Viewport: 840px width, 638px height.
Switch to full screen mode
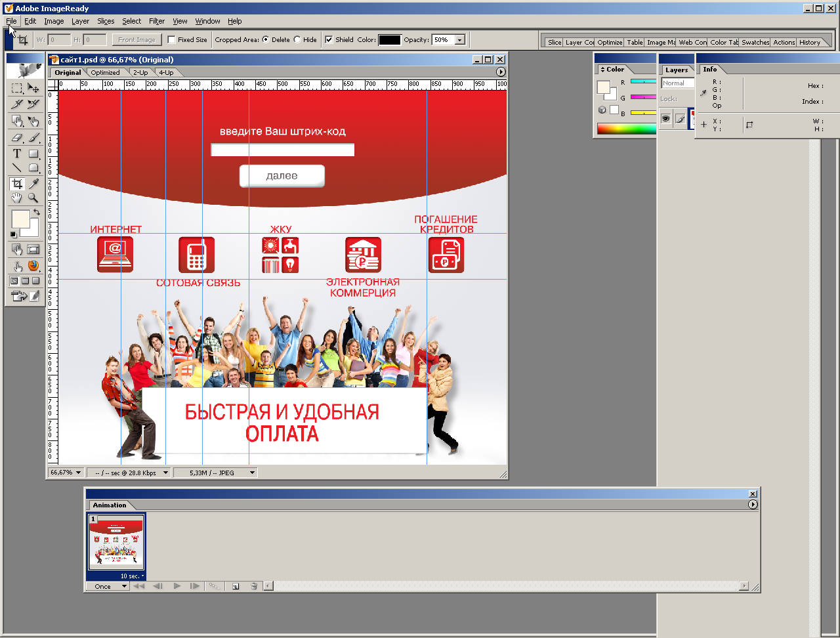[36, 281]
